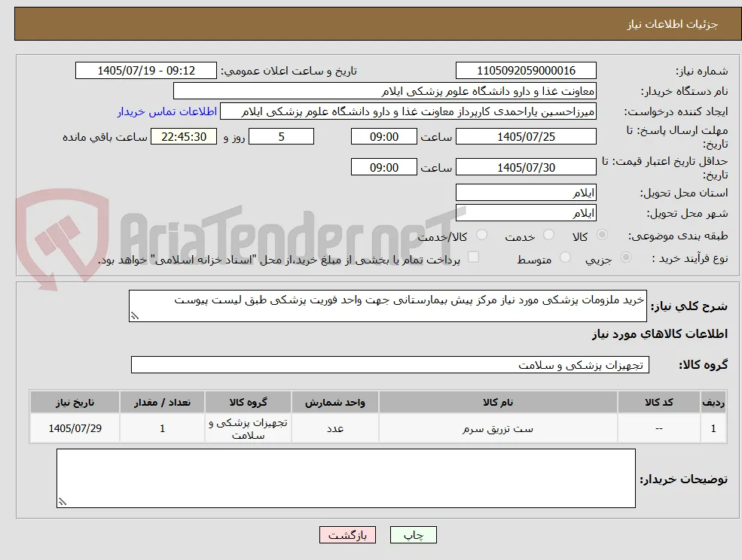Click the price validity date 1405/07/30
Image resolution: width=742 pixels, height=560 pixels.
[x=526, y=167]
